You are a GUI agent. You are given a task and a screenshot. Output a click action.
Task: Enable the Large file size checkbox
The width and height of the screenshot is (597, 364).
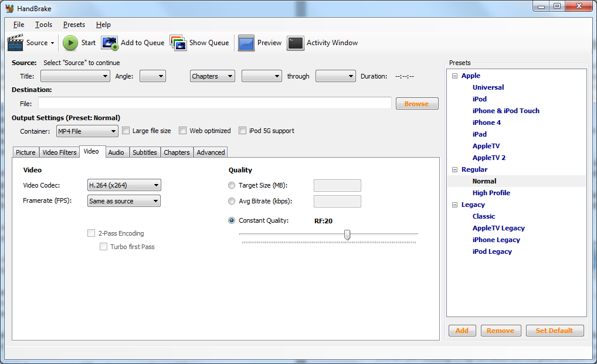(x=125, y=131)
